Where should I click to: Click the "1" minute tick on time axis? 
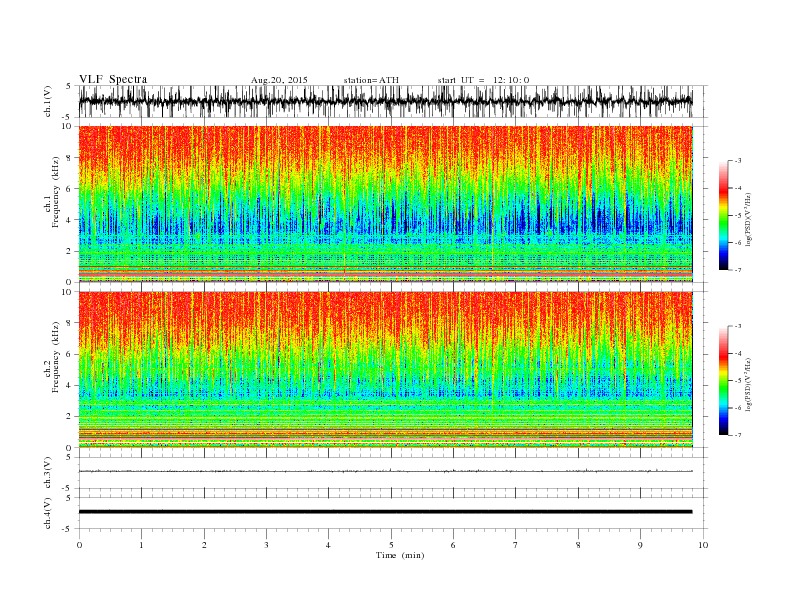click(141, 545)
